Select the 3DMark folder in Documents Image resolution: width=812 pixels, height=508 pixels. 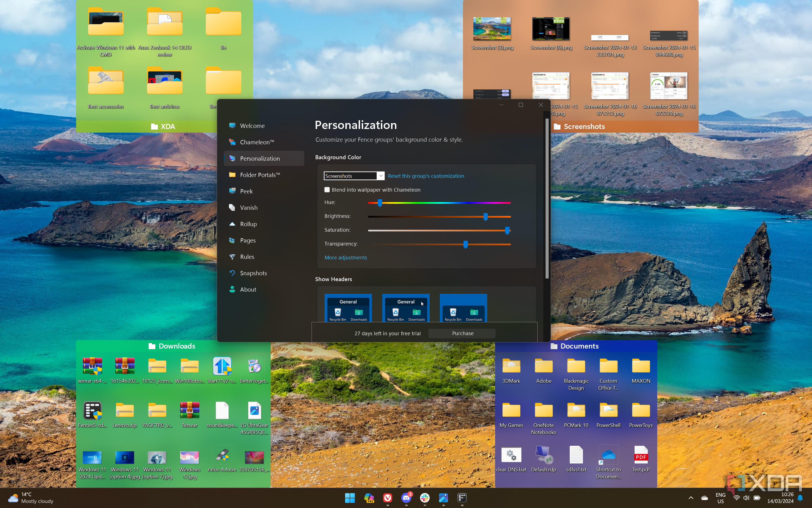(x=511, y=370)
